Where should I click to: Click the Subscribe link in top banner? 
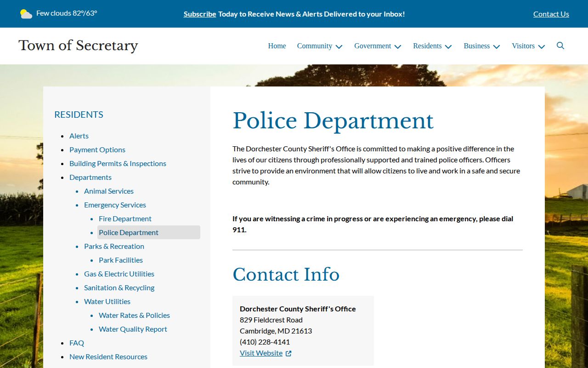coord(200,14)
